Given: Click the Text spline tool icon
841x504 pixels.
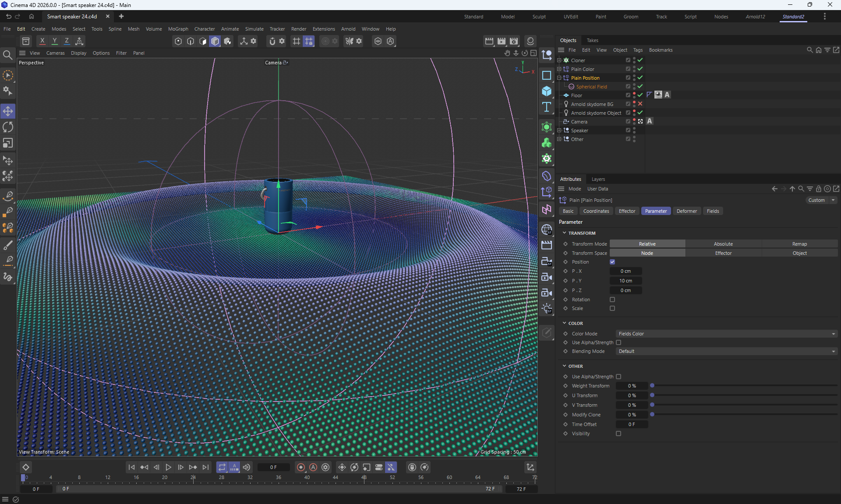Looking at the screenshot, I should [x=547, y=107].
